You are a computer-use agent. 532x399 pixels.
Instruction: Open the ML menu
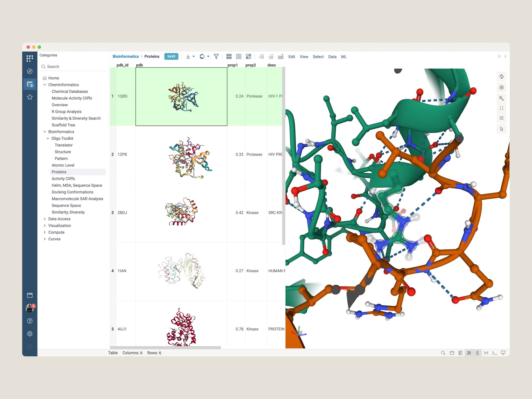[344, 57]
